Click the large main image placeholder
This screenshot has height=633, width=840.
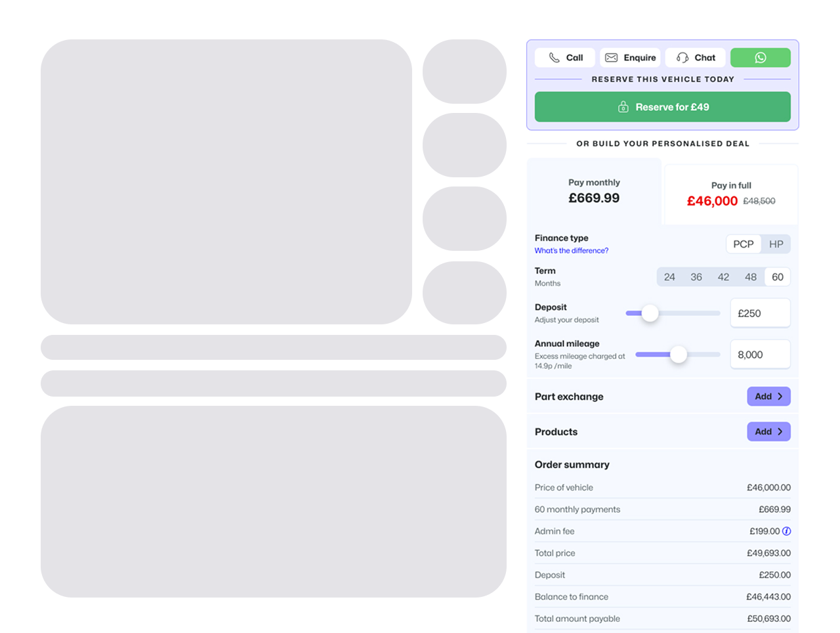[x=226, y=182]
